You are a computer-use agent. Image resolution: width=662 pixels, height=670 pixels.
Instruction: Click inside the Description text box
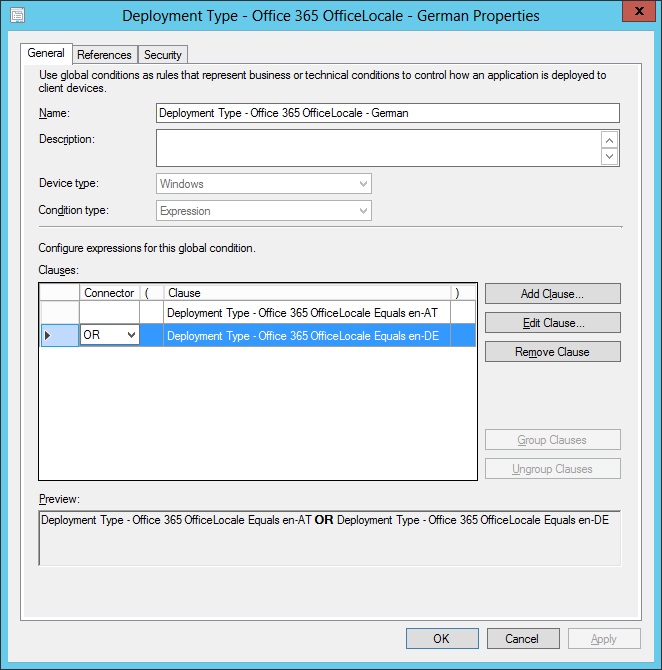(x=378, y=148)
